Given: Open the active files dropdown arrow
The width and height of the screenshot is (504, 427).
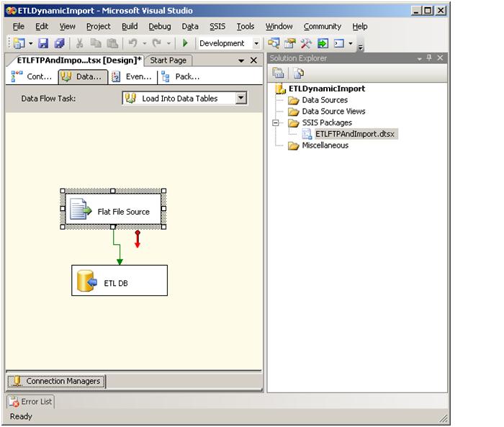Looking at the screenshot, I should tap(241, 60).
